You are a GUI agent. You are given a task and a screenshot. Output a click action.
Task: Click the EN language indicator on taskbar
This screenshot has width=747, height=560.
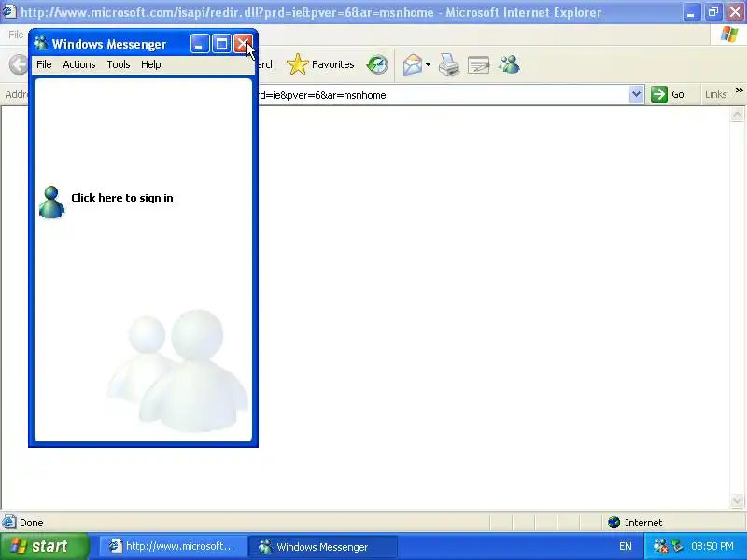click(626, 546)
